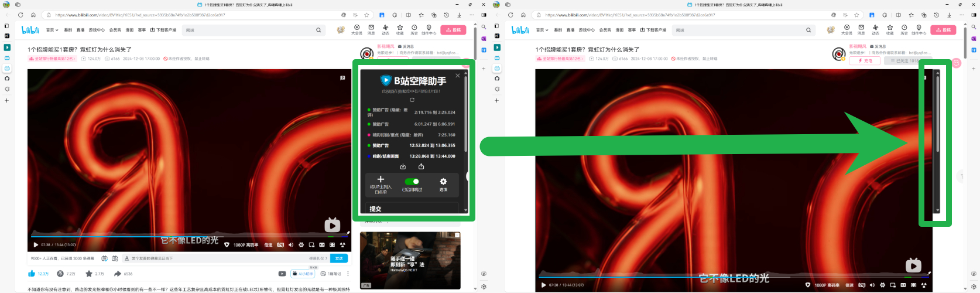The image size is (980, 293).
Task: Click the gear 选项 icon in the popup
Action: tap(443, 182)
